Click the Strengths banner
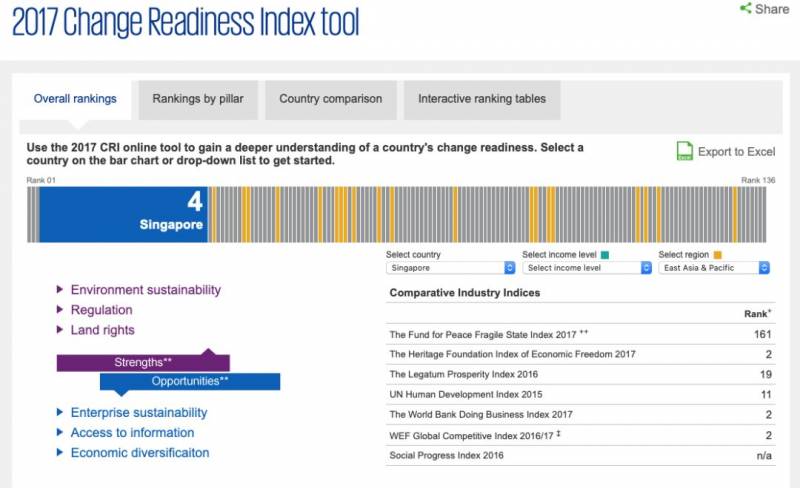Screen dimensions: 800x488 click(x=143, y=362)
